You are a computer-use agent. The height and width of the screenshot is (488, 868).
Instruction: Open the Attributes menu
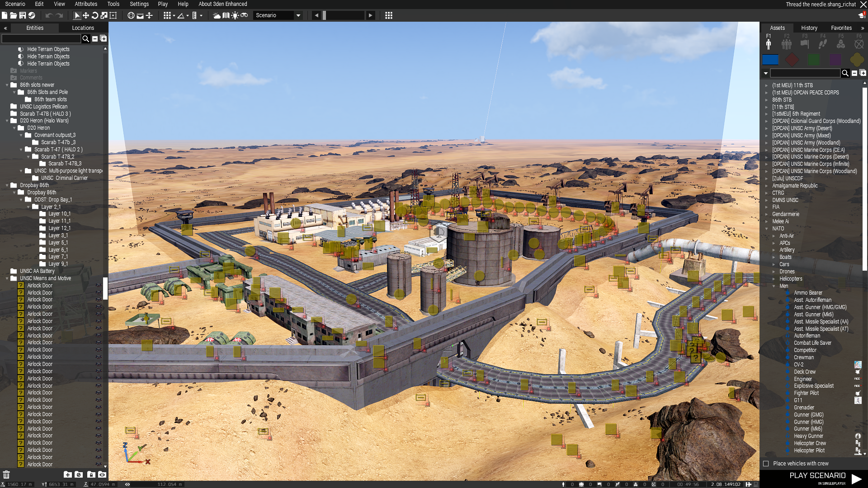[x=86, y=4]
